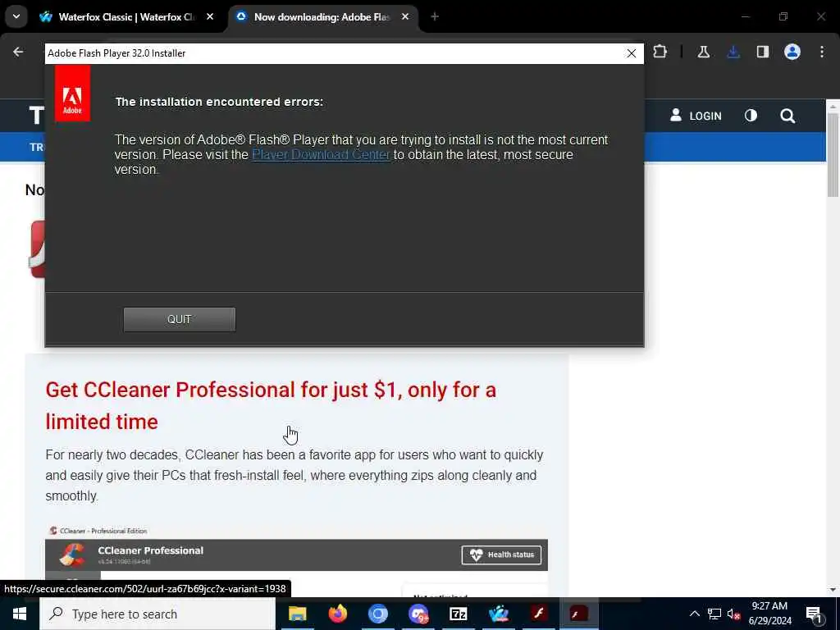Click the QUIT button in Flash installer
This screenshot has width=840, height=630.
pyautogui.click(x=180, y=319)
